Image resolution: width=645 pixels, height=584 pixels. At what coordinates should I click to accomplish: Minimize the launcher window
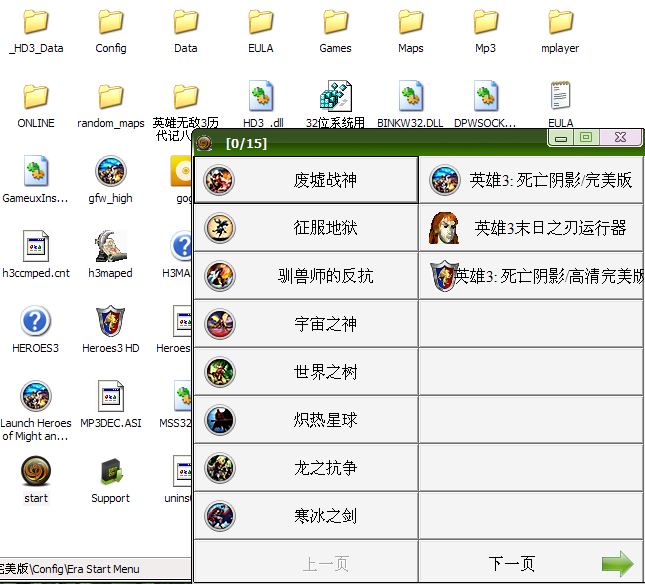(x=561, y=137)
